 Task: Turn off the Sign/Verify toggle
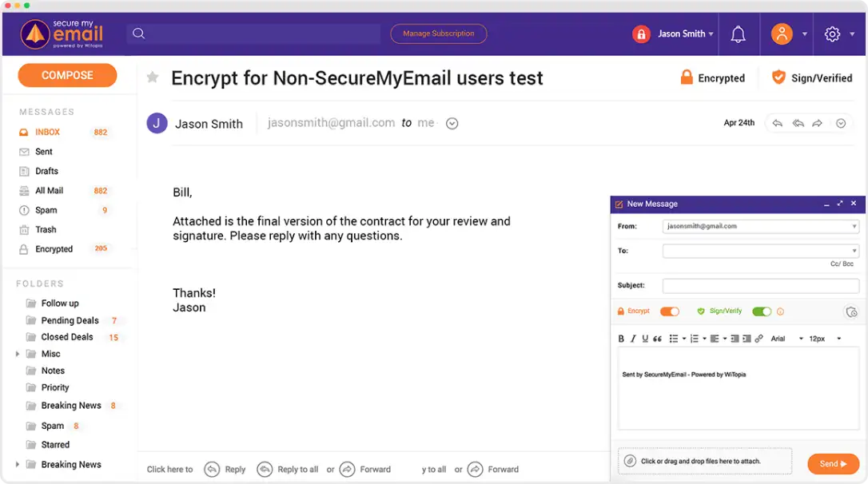(761, 311)
